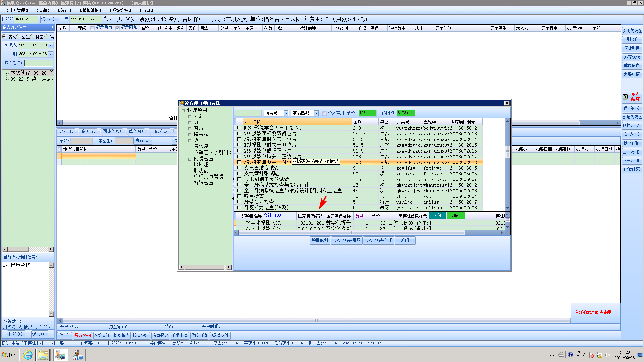The width and height of the screenshot is (644, 362).
Task: Click the network warning tray icon
Action: pos(599,355)
